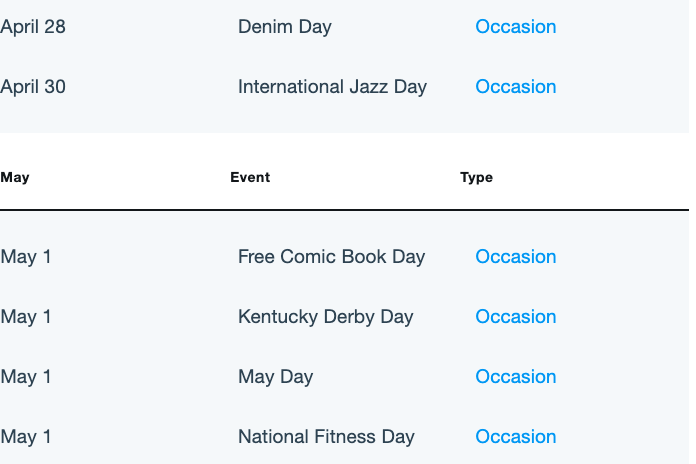Open the Occasion link for International Jazz Day

[x=515, y=87]
